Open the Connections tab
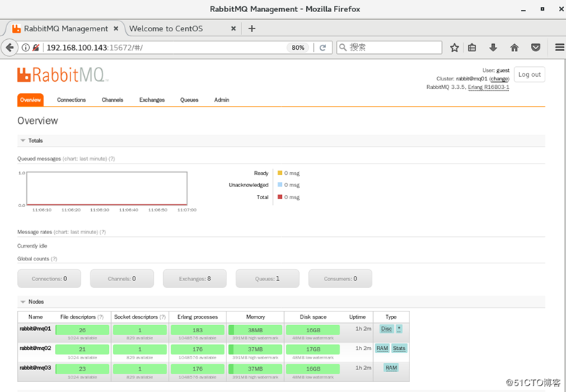 [71, 100]
